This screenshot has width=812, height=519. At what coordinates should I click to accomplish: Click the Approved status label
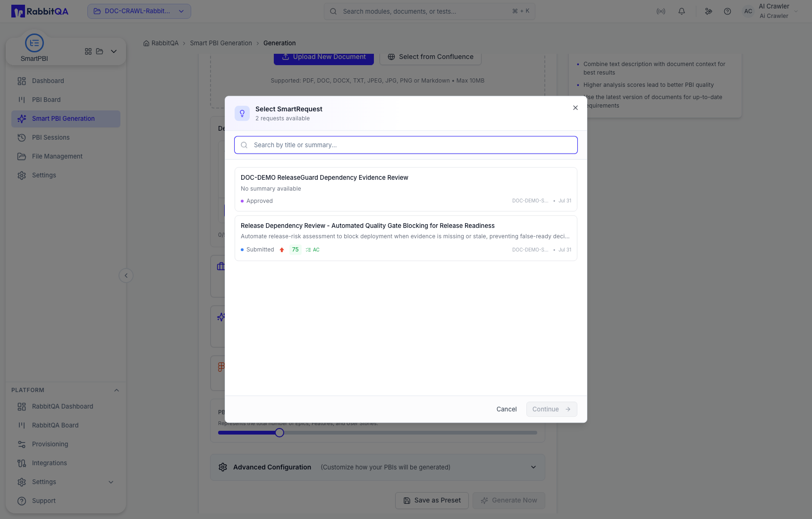(x=260, y=201)
